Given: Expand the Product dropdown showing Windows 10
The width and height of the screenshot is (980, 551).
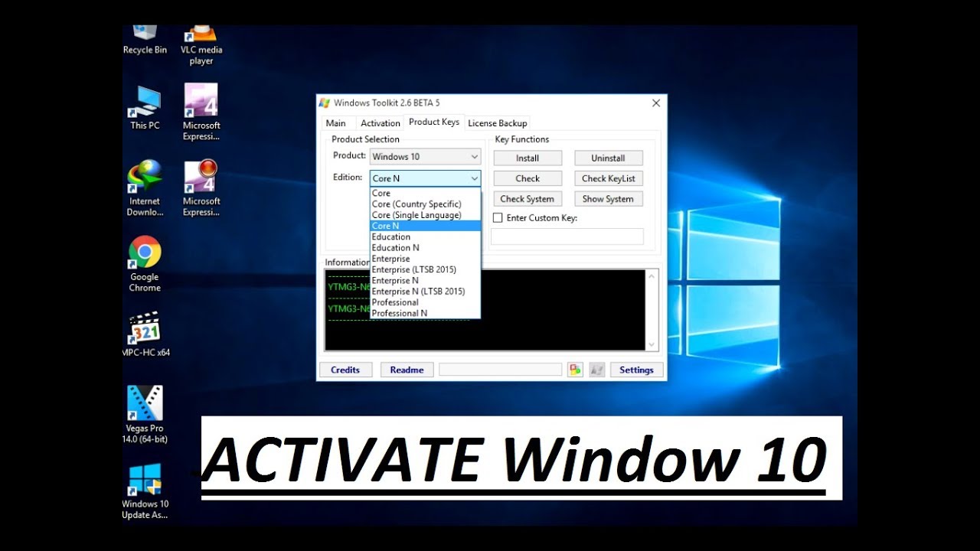Looking at the screenshot, I should (425, 157).
